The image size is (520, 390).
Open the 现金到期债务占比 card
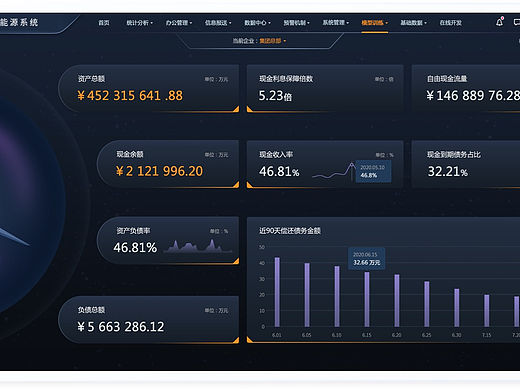[466, 164]
